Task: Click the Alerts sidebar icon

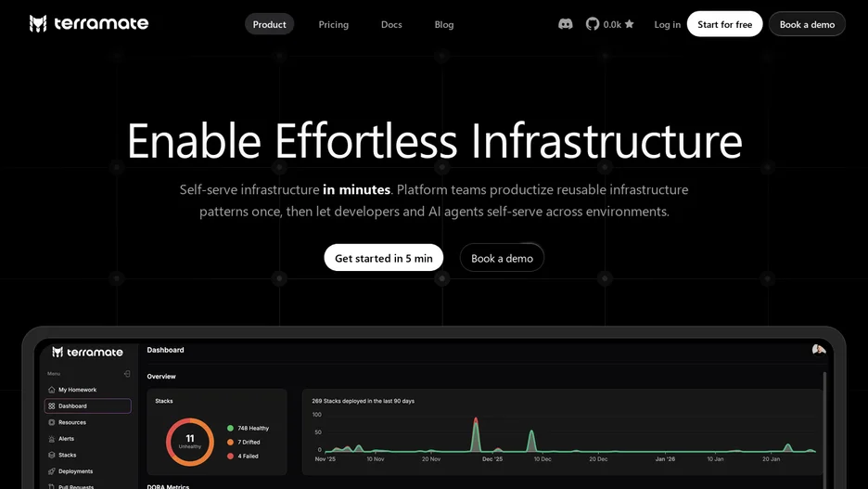Action: click(52, 439)
